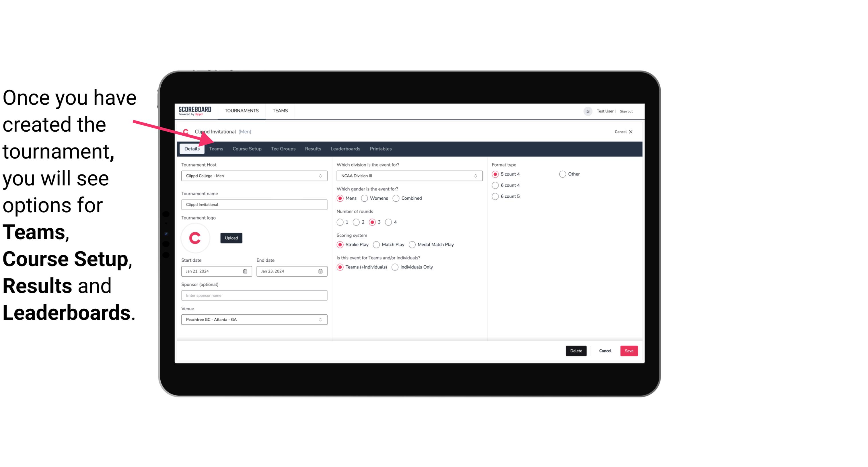Click the Upload tournament logo button

[231, 238]
